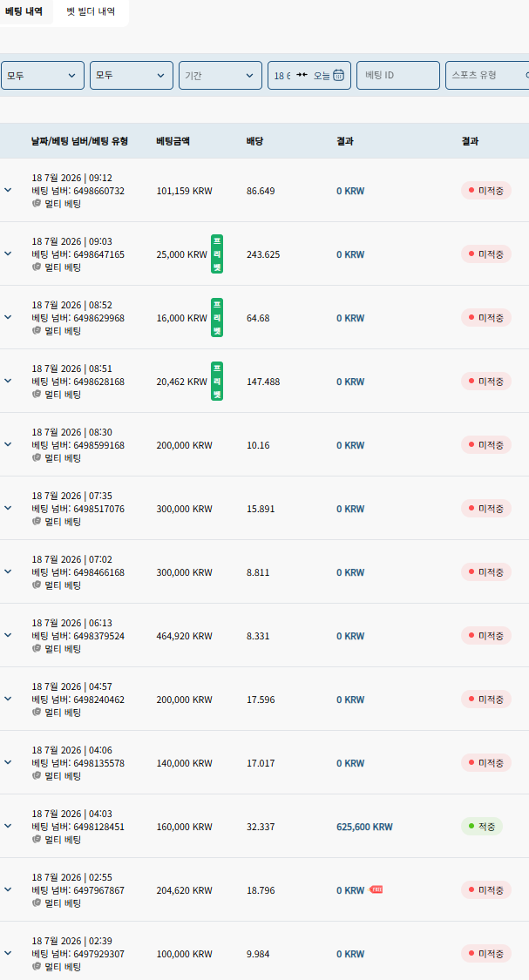
Task: Open the calendar date picker icon
Action: [x=338, y=75]
